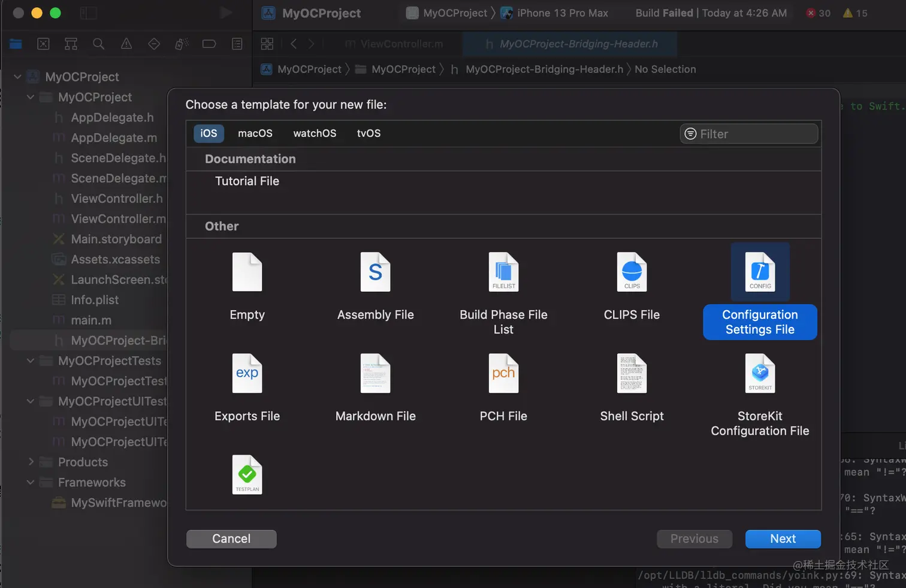
Task: Collapse the MyOCProjectUITests group
Action: (x=31, y=401)
